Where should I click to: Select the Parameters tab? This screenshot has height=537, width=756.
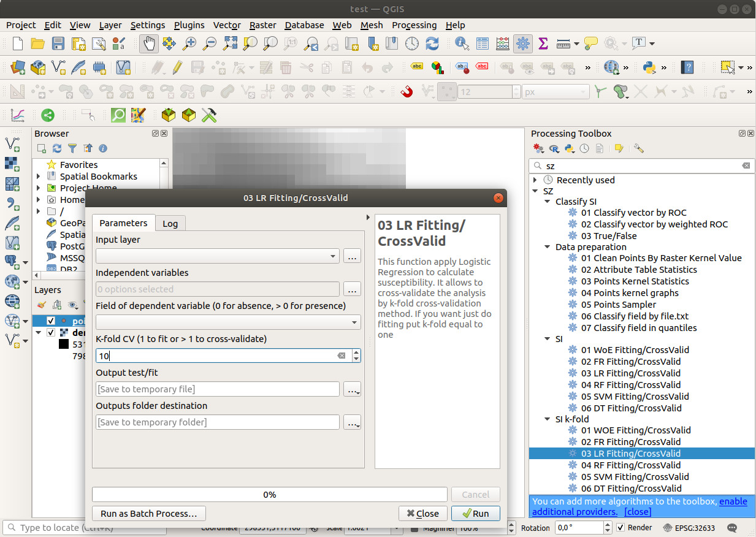(124, 223)
